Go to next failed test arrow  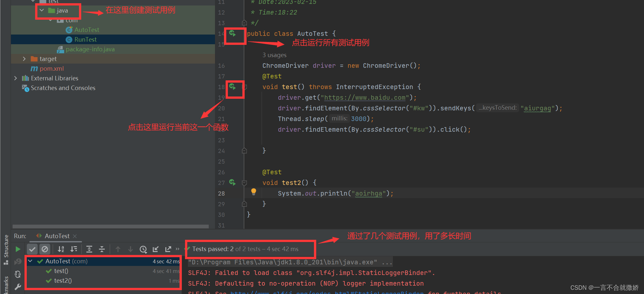tap(131, 249)
